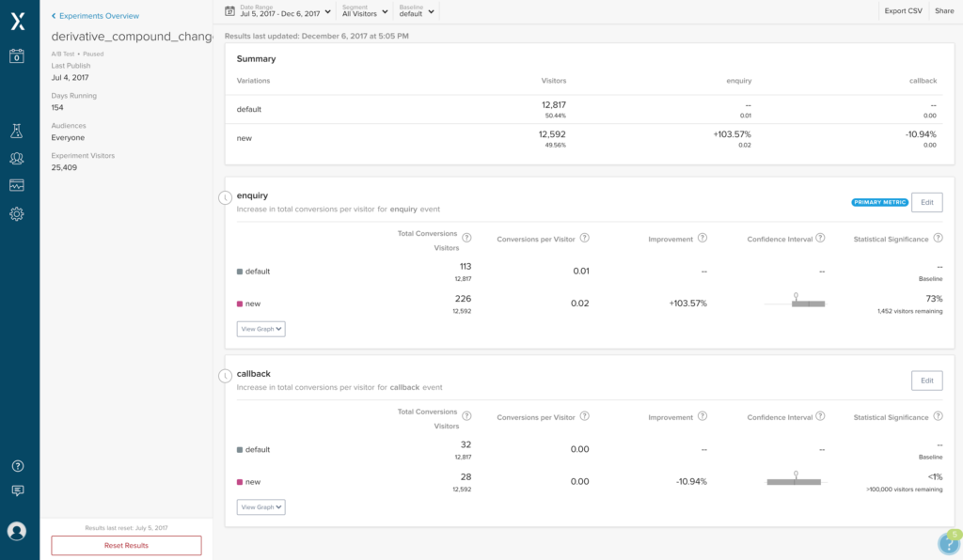Expand the Segment All Visitors dropdown
The image size is (963, 560).
tap(365, 11)
